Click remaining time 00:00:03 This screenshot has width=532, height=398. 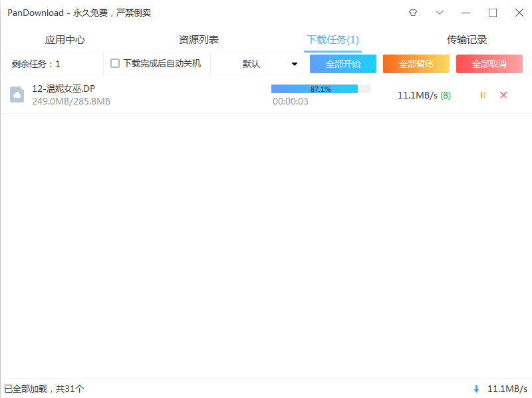[291, 101]
